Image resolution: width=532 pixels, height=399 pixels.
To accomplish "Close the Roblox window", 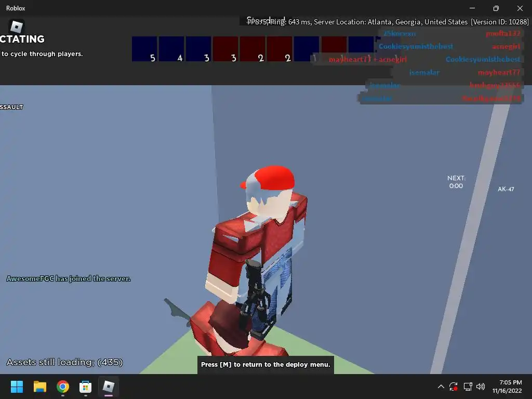I will (520, 8).
